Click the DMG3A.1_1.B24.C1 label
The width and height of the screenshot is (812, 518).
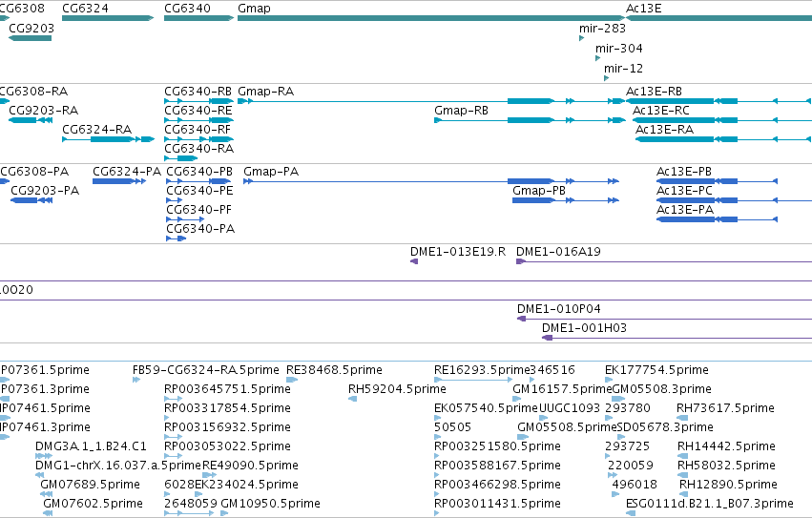coord(91,446)
